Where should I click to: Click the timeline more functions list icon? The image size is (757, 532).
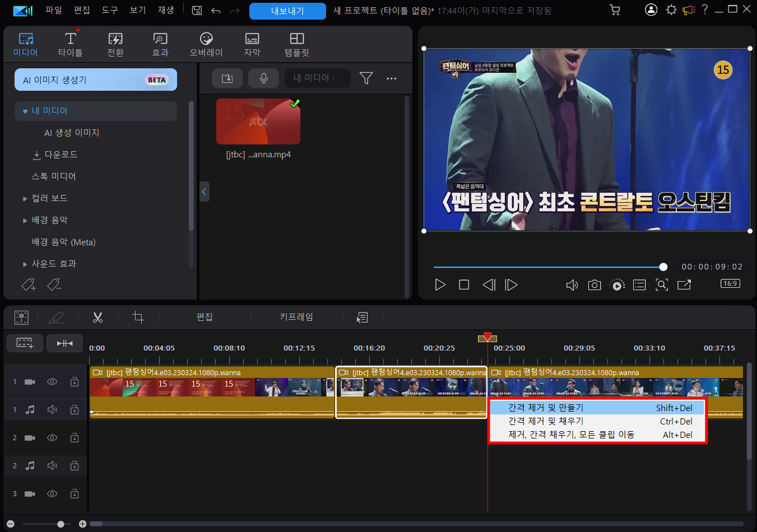click(362, 318)
